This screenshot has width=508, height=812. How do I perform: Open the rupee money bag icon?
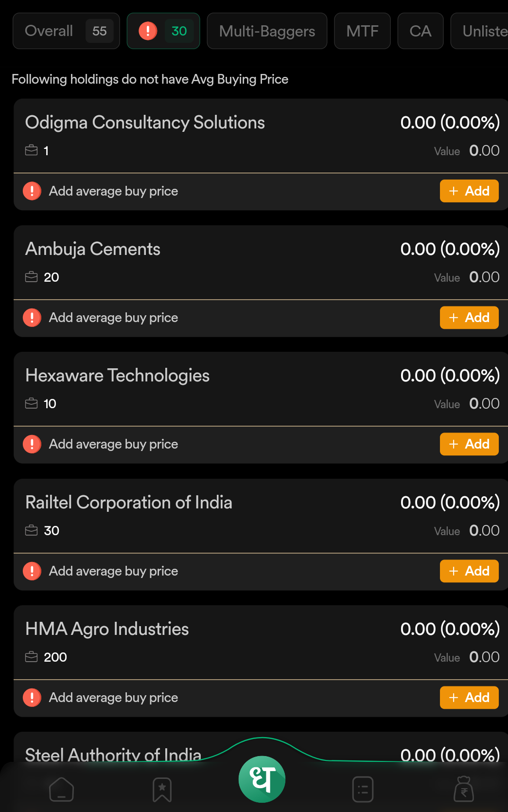464,789
